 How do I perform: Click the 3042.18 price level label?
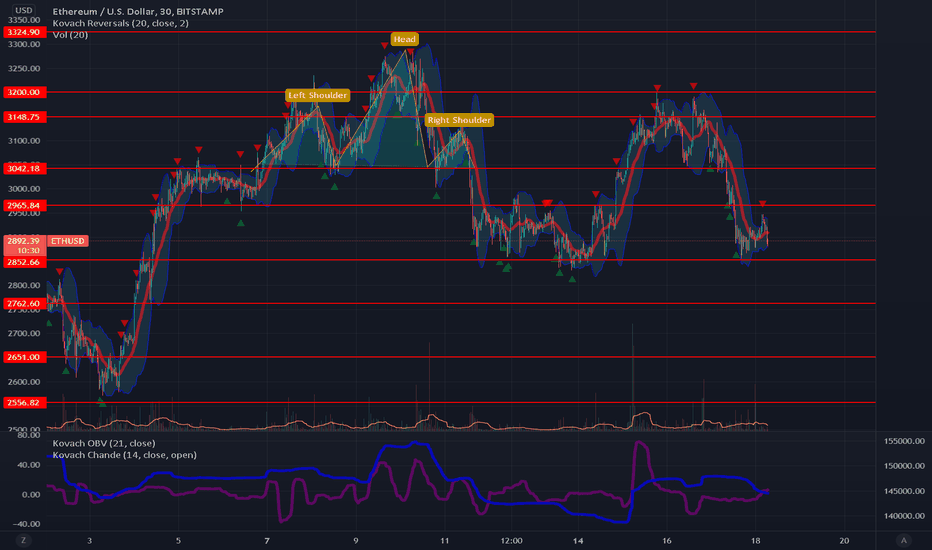(24, 169)
